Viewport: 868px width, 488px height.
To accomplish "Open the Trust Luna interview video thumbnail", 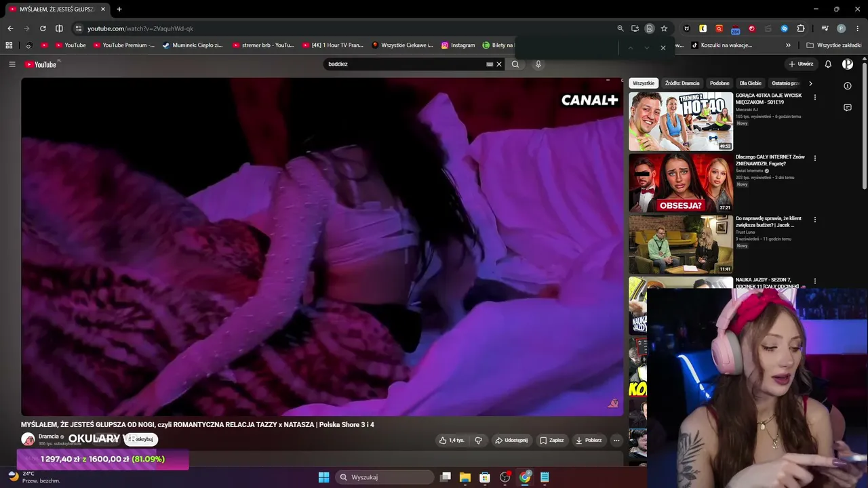I will [681, 244].
